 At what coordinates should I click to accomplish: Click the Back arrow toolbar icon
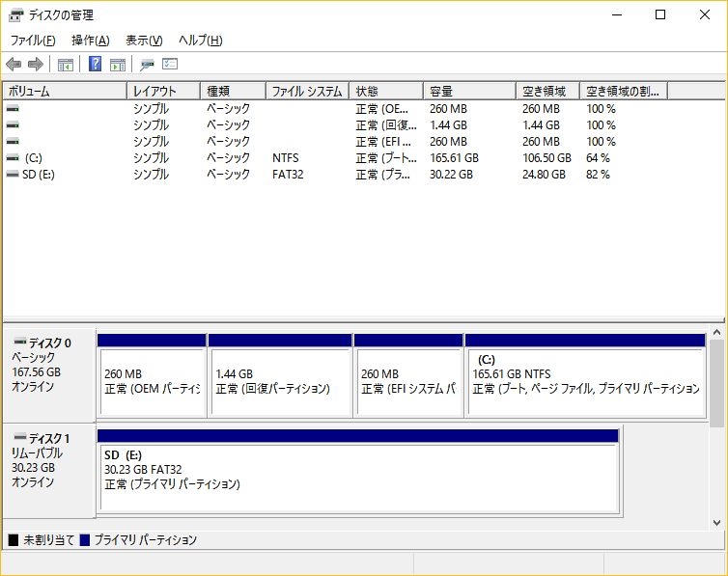[x=14, y=64]
